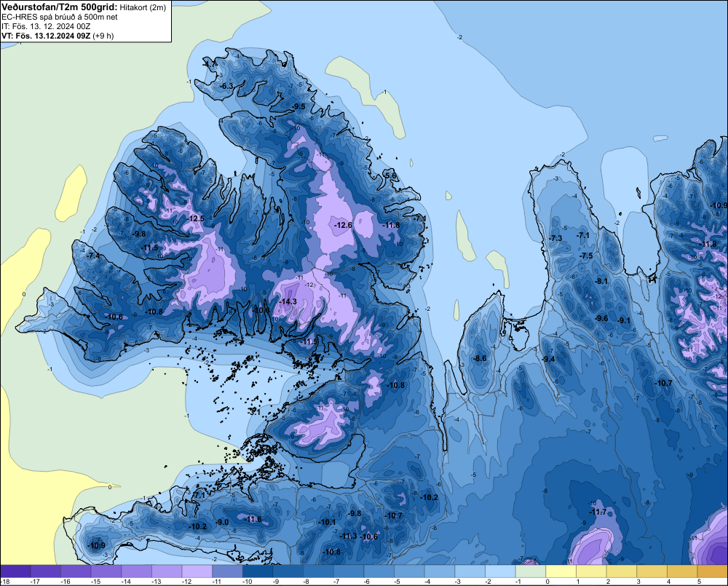Screen dimensions: 728x586
Task: Click the legend swatch between -11 and -10
Action: [x=227, y=571]
